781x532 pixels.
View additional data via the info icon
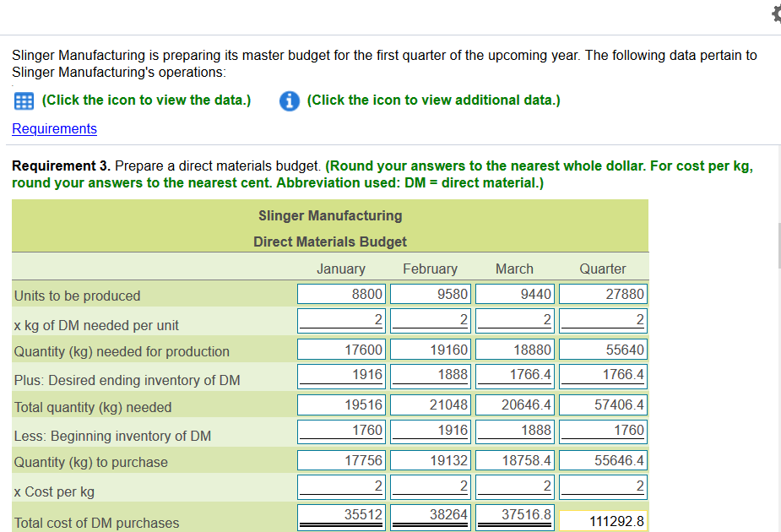coord(290,100)
